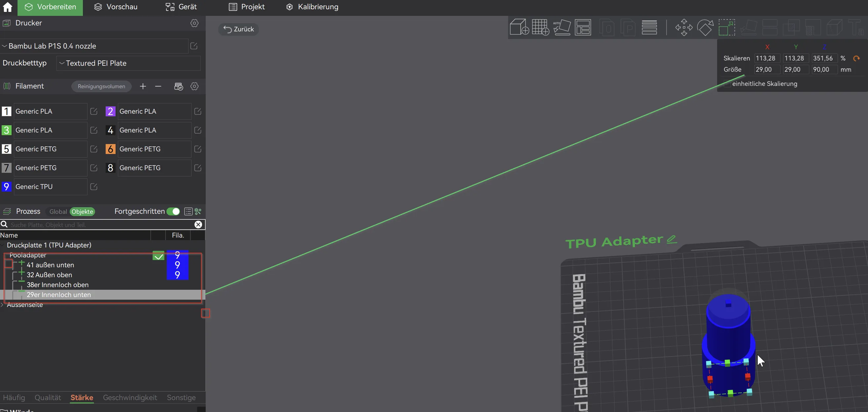This screenshot has width=868, height=412.
Task: Open the Projekt tab
Action: coord(247,7)
